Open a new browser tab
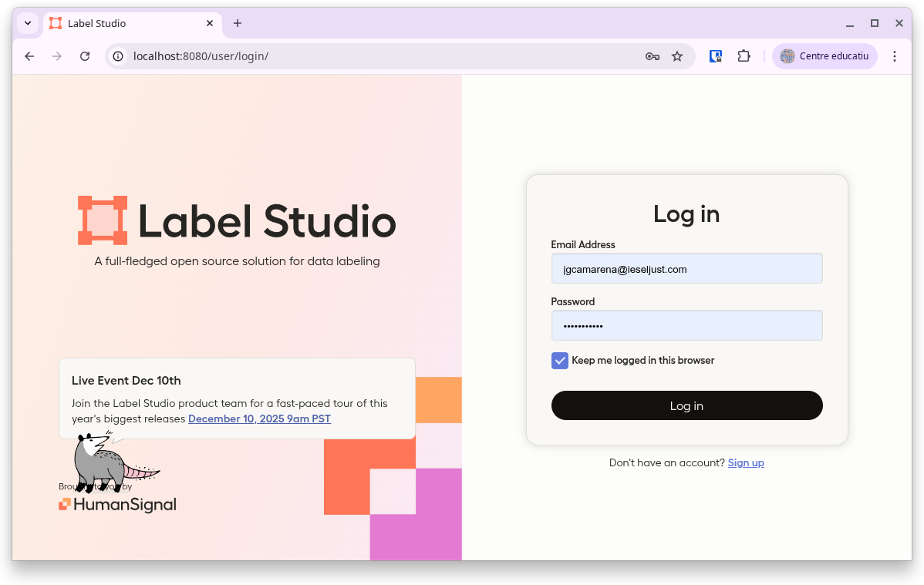This screenshot has width=924, height=585. coord(238,23)
